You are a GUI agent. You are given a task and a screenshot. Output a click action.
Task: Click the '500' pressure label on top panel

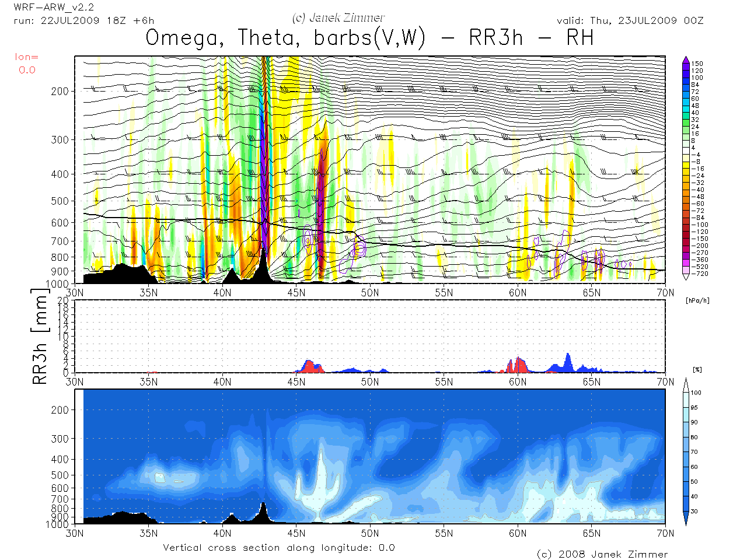(x=60, y=201)
